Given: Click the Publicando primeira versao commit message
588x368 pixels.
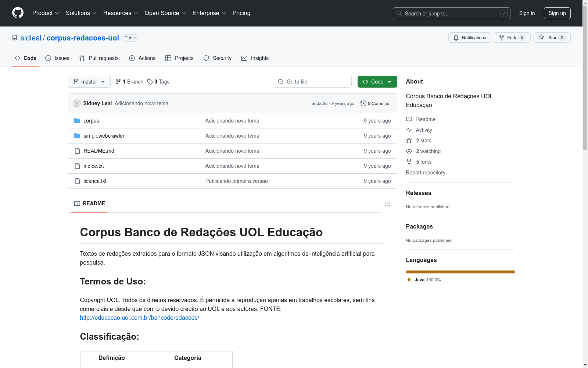Looking at the screenshot, I should tap(237, 181).
